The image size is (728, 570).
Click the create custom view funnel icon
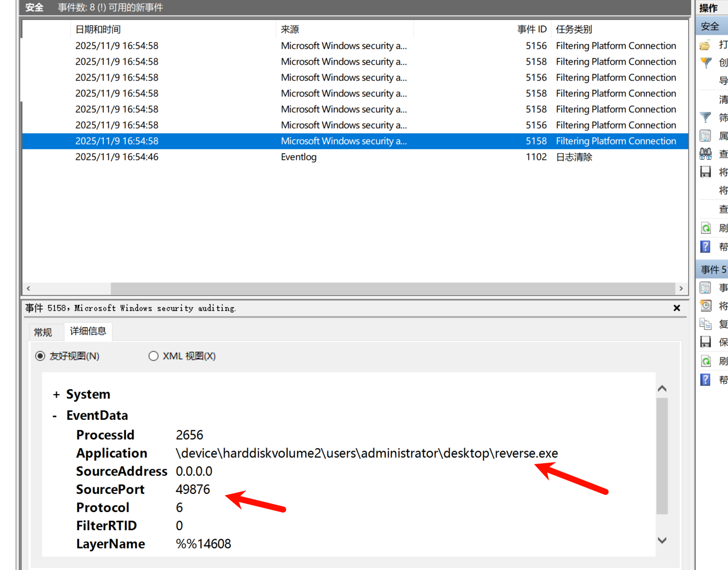click(x=706, y=63)
